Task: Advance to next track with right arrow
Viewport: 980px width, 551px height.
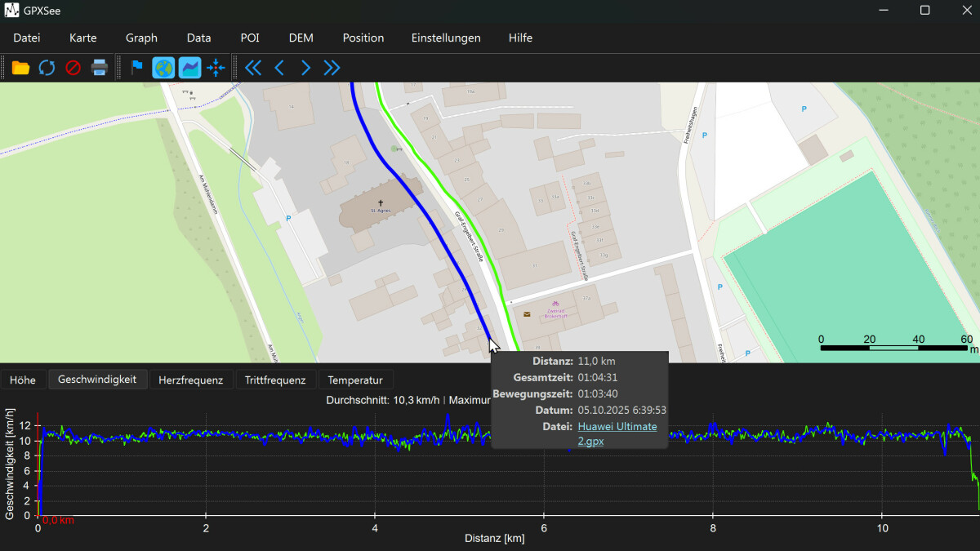Action: [x=305, y=68]
